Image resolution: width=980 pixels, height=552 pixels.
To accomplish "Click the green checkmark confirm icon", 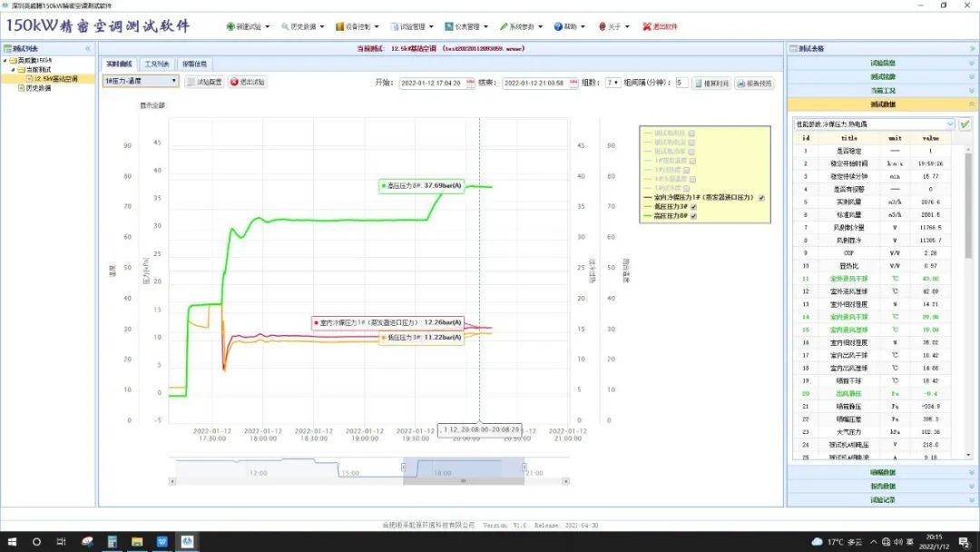I will click(x=965, y=124).
